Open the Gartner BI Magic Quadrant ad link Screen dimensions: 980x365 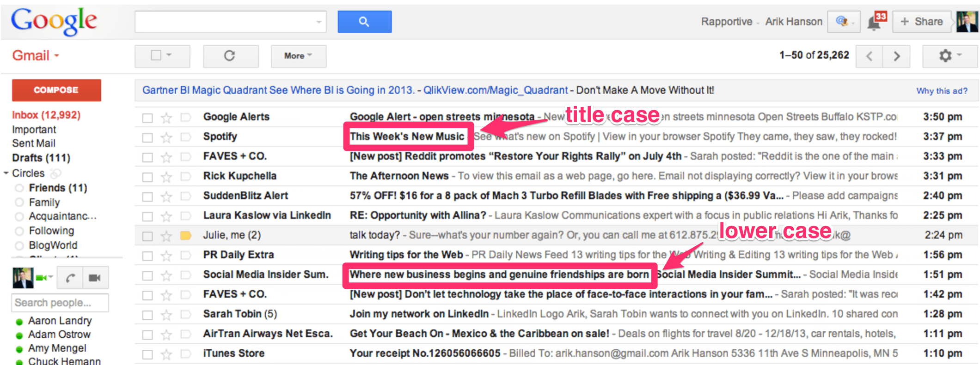278,90
